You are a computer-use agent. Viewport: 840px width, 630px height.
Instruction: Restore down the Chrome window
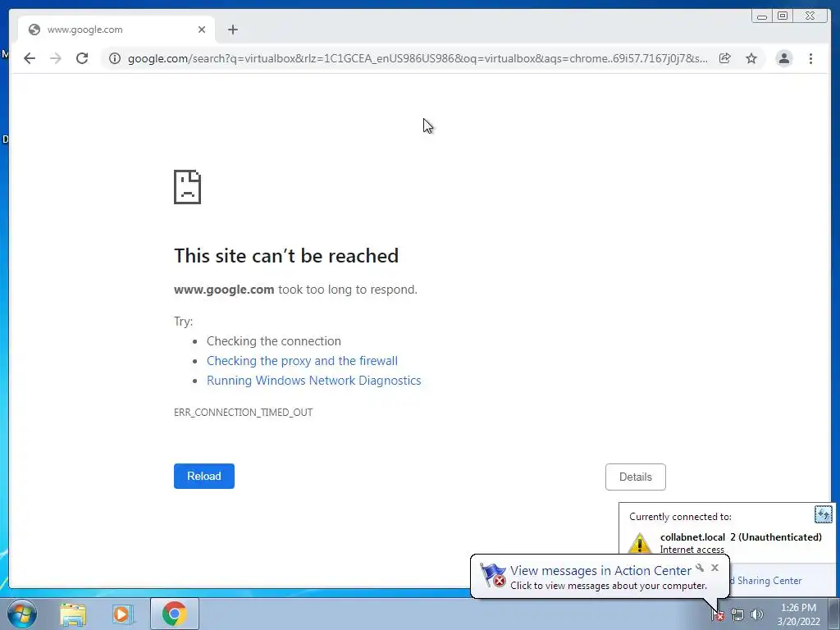tap(783, 16)
